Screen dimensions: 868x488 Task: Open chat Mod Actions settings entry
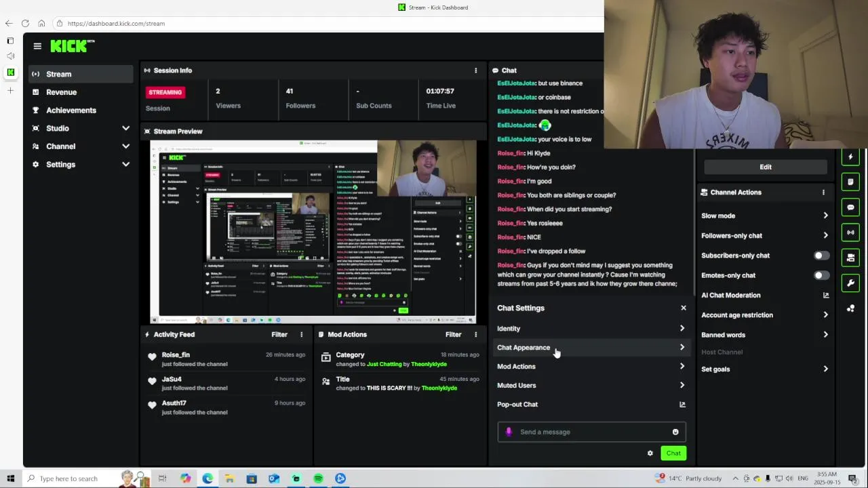point(591,367)
